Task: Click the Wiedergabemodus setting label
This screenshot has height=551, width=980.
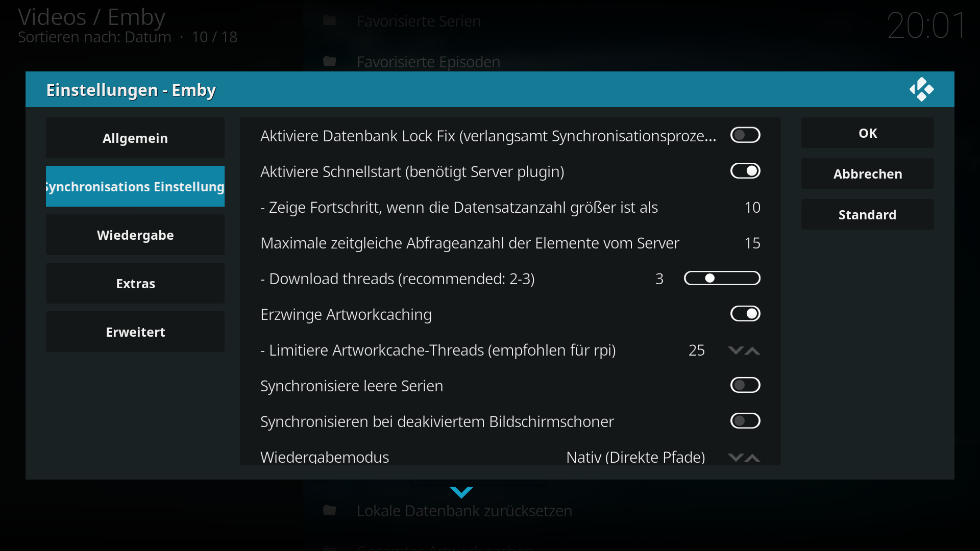Action: click(x=325, y=457)
